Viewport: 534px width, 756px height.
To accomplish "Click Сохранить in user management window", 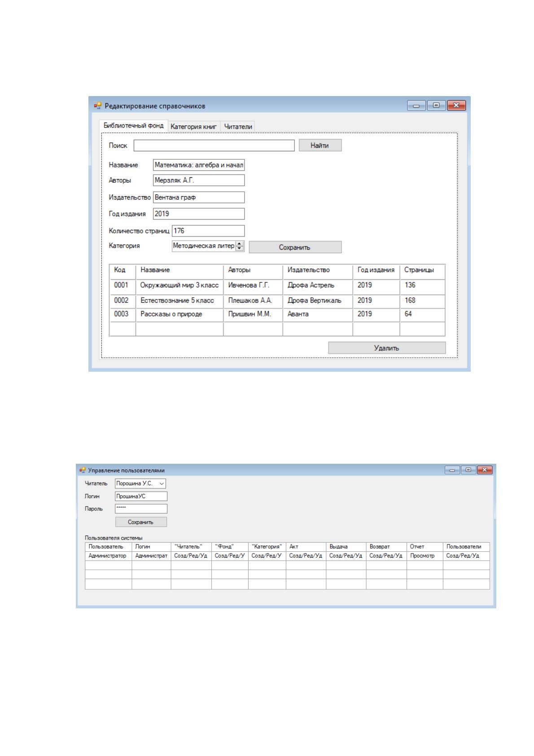I will coord(141,522).
